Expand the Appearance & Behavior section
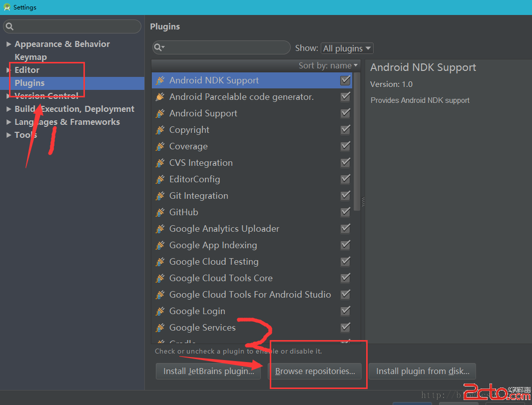The image size is (532, 405). pyautogui.click(x=8, y=44)
